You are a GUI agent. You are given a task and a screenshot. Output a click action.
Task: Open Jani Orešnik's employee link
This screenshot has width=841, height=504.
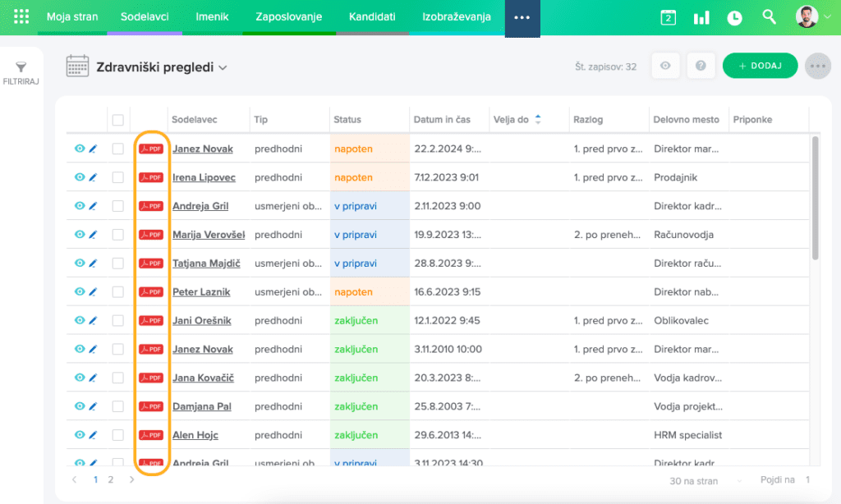pos(201,321)
